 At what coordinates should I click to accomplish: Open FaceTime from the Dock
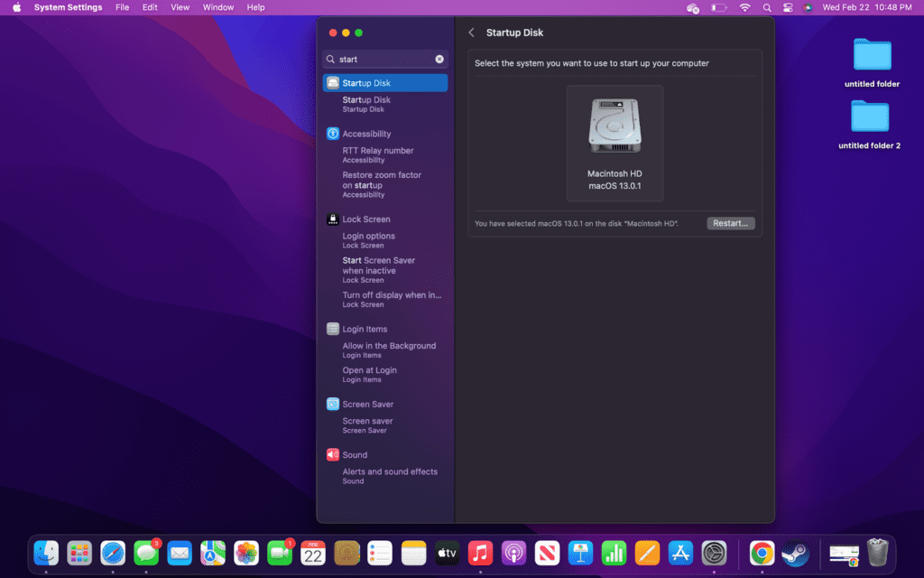pos(280,554)
